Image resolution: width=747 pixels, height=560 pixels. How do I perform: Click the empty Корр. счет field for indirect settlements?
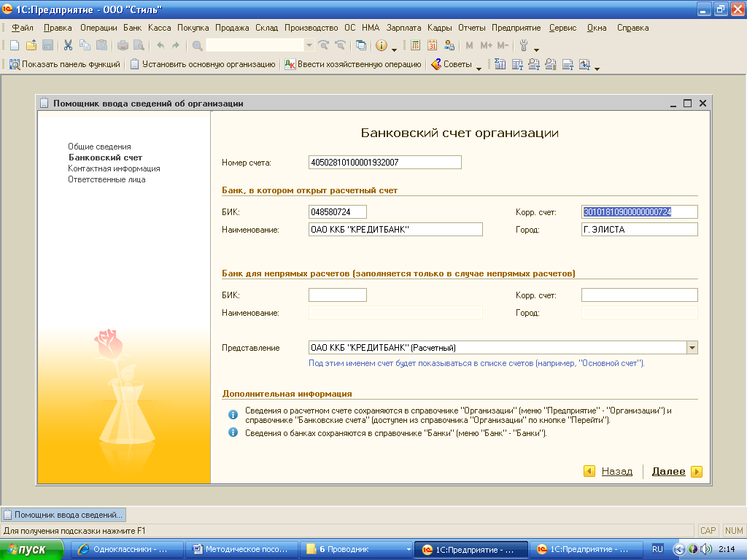tap(639, 295)
